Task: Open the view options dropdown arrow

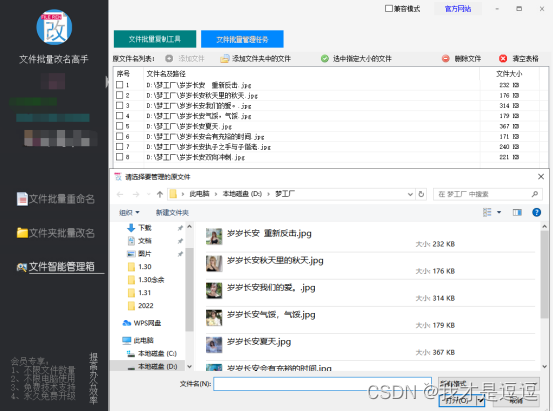Action: tap(499, 212)
